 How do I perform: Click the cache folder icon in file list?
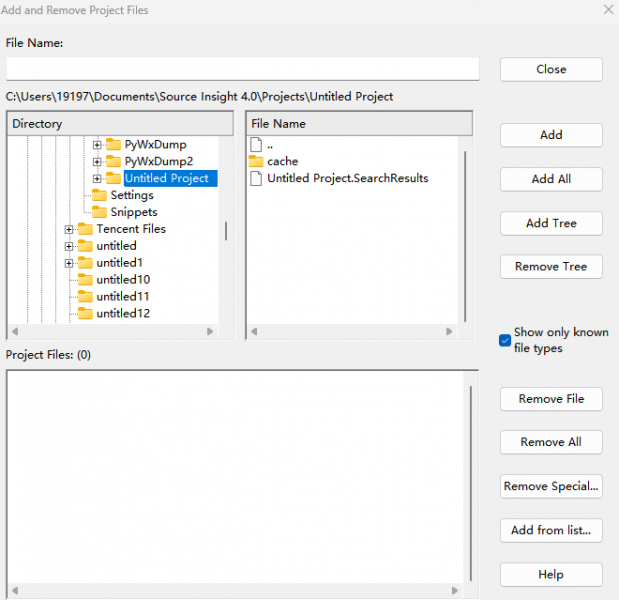click(x=256, y=161)
